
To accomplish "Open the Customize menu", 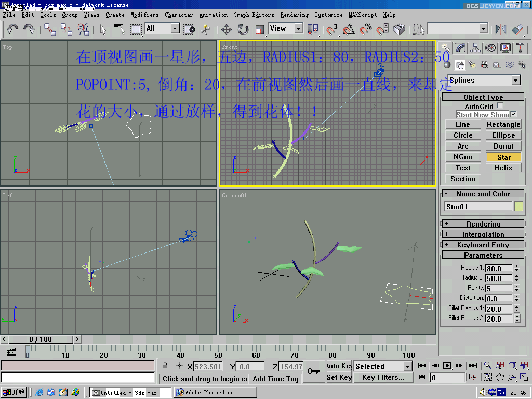I will click(x=328, y=15).
